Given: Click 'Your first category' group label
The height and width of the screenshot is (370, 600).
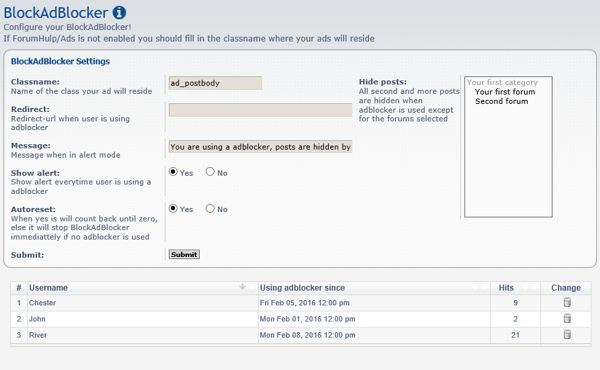Looking at the screenshot, I should click(x=502, y=83).
